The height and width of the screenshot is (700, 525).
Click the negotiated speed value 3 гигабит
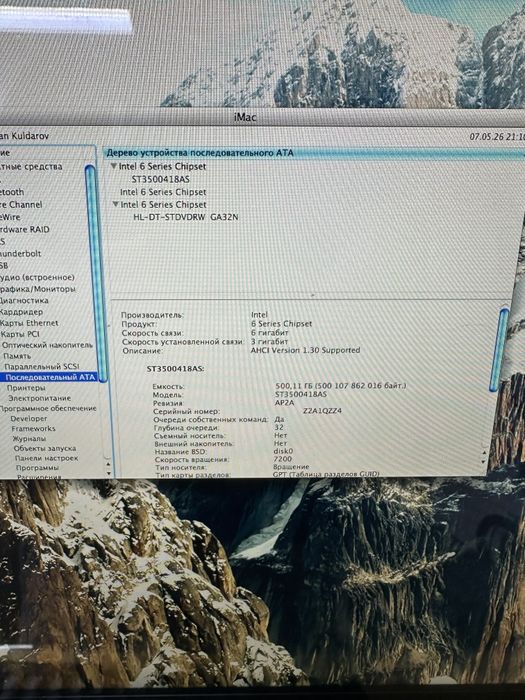pos(270,342)
